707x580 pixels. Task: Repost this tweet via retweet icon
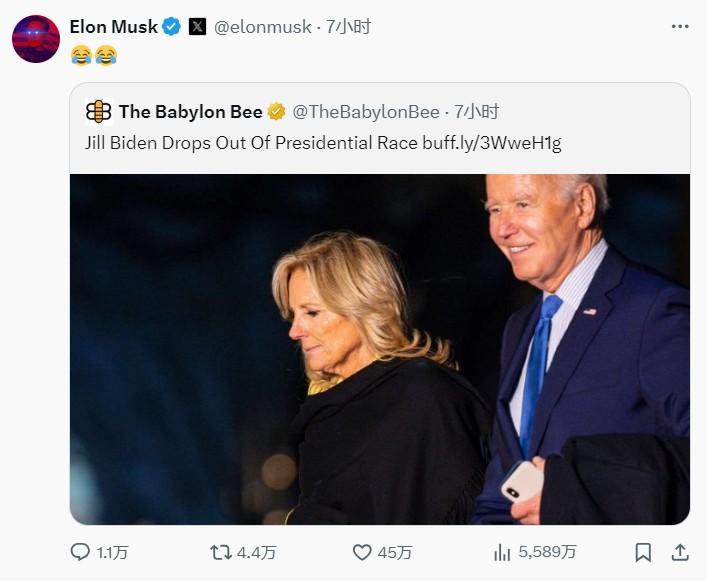[x=220, y=552]
